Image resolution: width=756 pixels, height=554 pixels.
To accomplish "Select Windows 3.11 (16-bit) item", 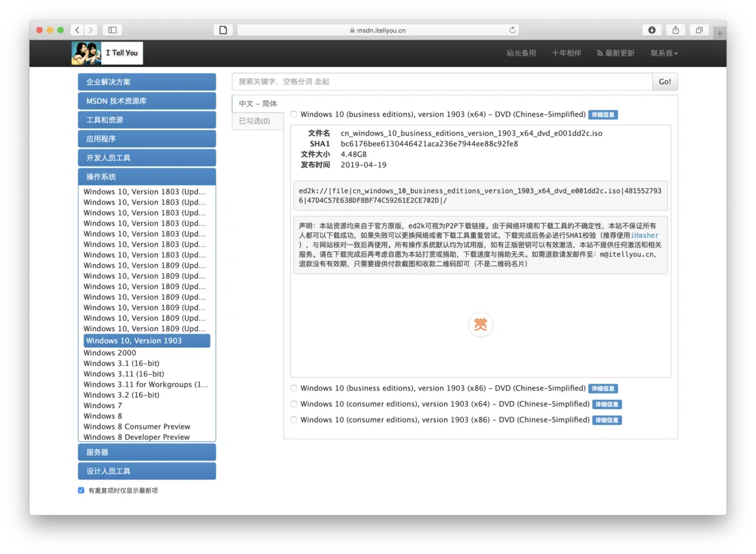I will 124,374.
